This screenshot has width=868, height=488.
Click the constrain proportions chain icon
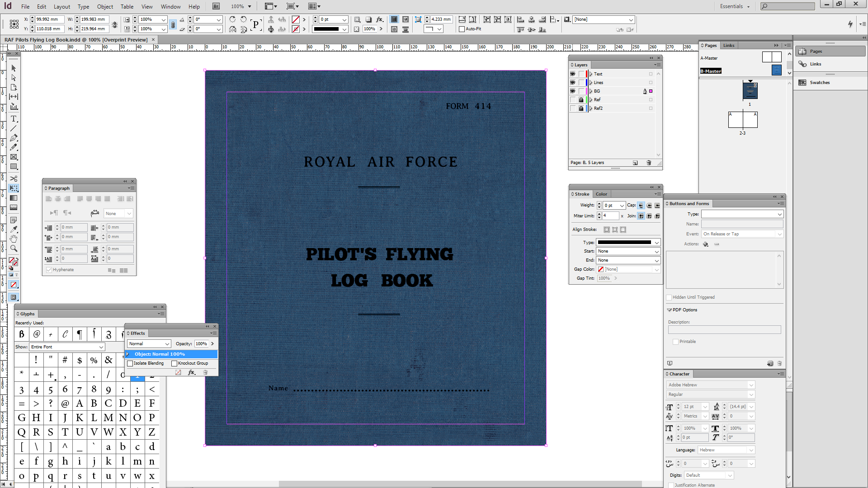pos(173,25)
